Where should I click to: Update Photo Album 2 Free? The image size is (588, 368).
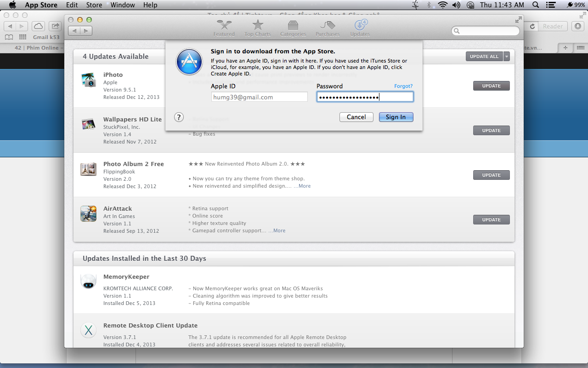(x=491, y=175)
